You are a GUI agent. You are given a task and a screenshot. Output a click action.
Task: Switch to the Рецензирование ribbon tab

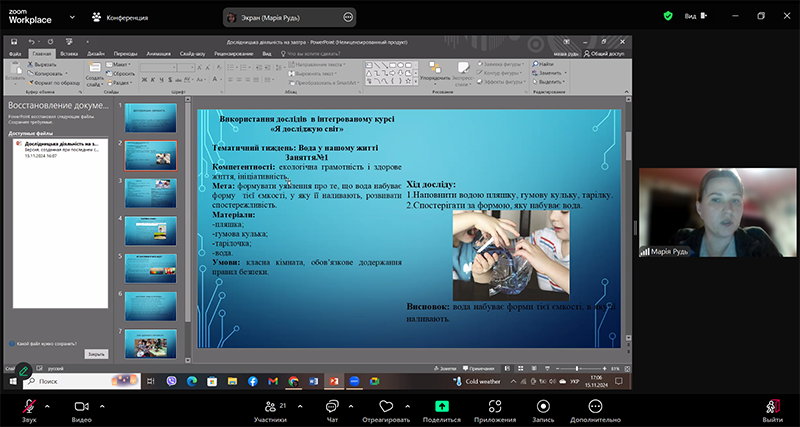click(234, 54)
